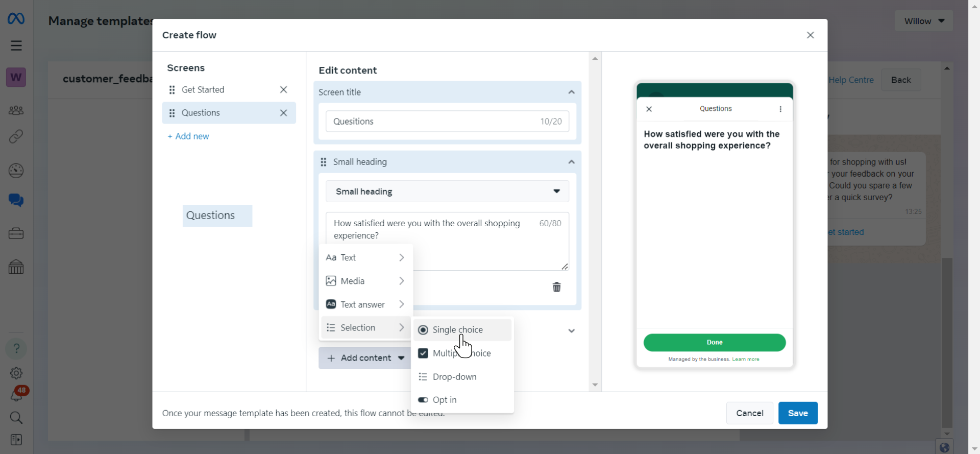980x454 pixels.
Task: Click the Small heading block drag handle
Action: click(x=324, y=162)
